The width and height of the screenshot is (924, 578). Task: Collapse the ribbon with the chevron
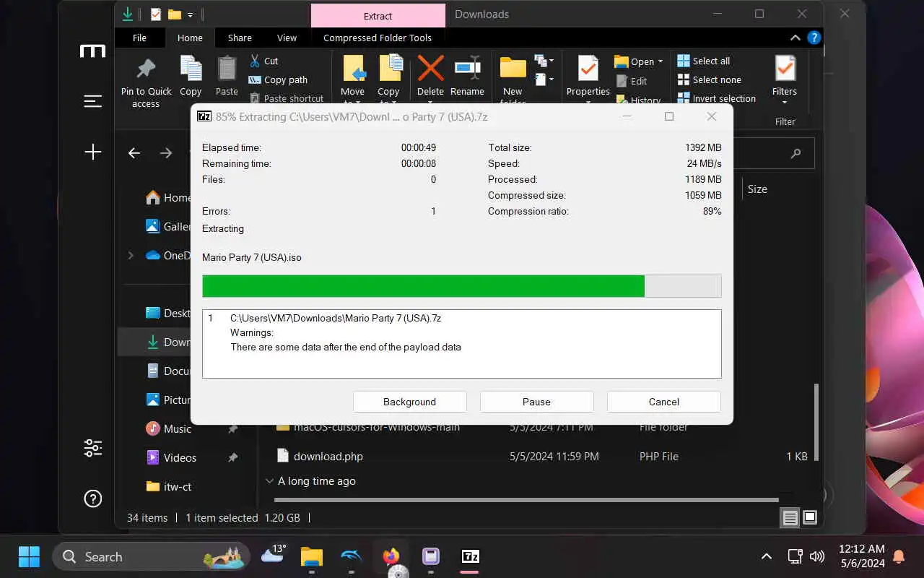(x=795, y=38)
